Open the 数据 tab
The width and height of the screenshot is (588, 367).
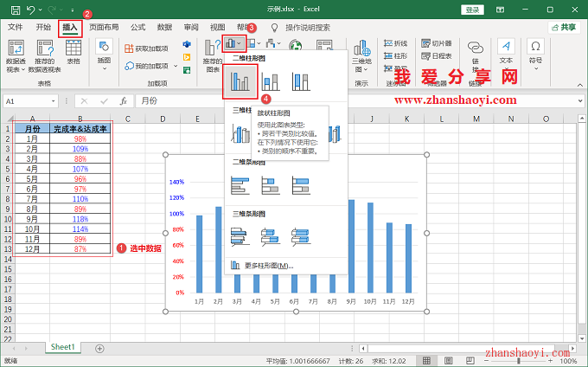pos(164,27)
